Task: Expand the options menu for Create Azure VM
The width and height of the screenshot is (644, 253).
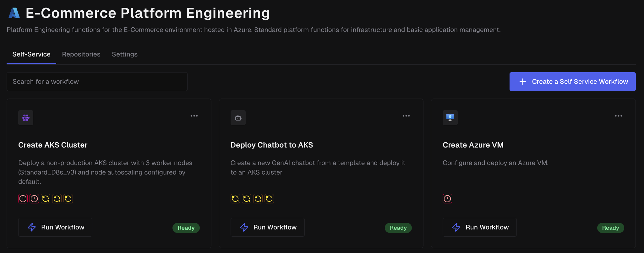Action: tap(619, 116)
